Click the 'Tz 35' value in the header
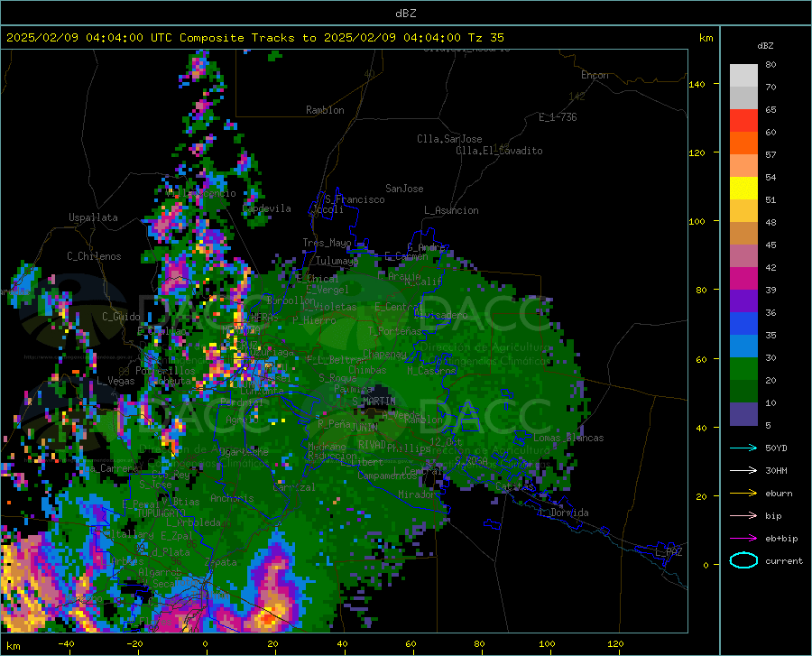This screenshot has height=656, width=812. 486,38
